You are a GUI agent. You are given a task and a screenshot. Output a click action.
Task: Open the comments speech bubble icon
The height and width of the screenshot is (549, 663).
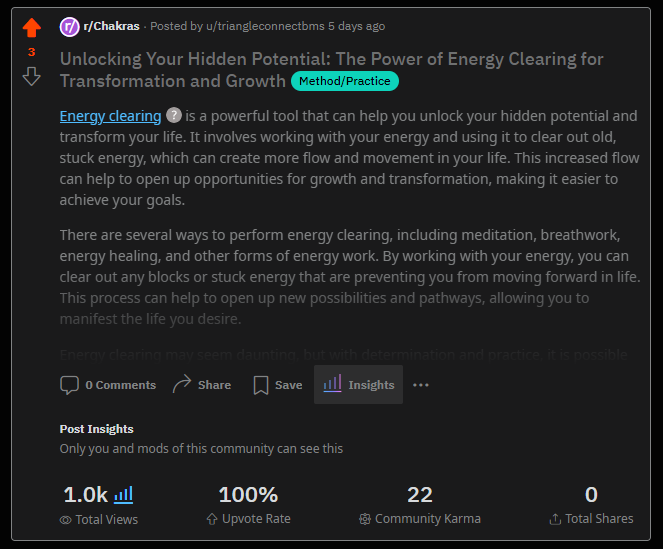(69, 385)
